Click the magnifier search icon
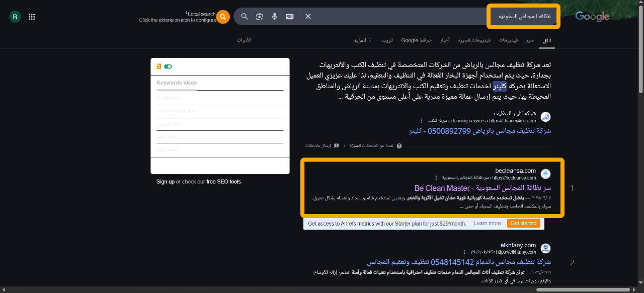644x293 pixels. point(245,17)
